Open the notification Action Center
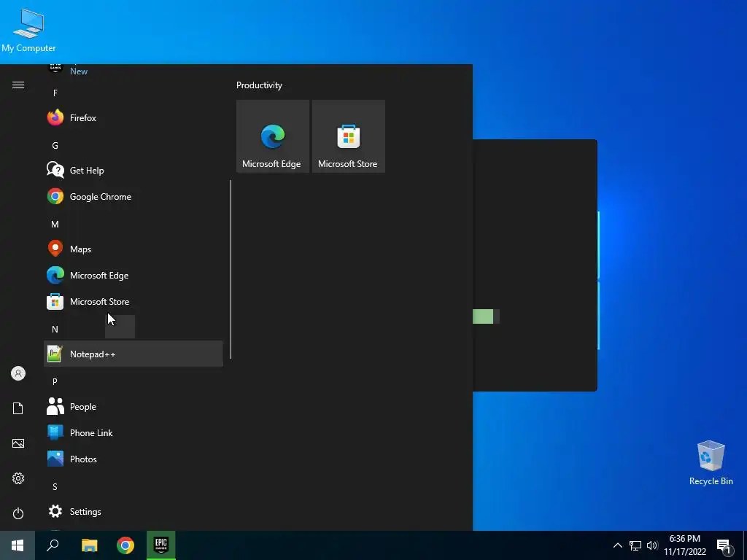The width and height of the screenshot is (747, 560). coord(724,545)
